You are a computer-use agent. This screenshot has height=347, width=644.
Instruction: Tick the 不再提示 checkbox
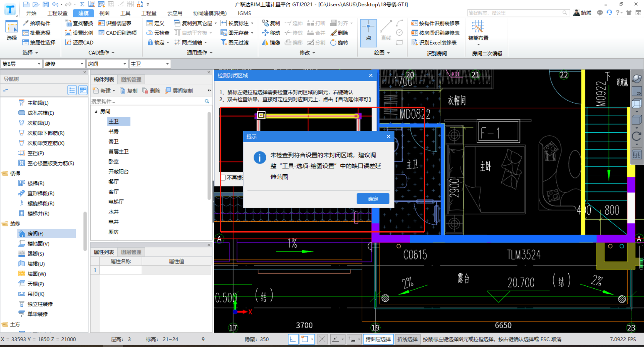[x=223, y=178]
